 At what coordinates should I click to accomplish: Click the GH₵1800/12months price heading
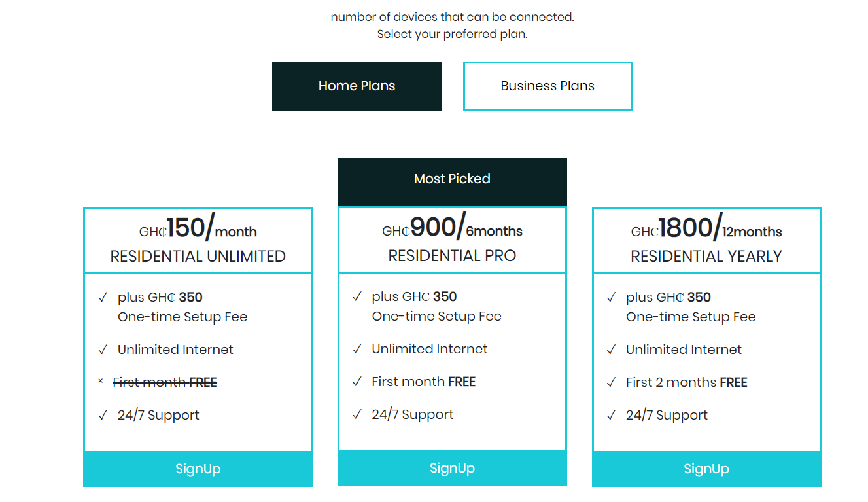(x=706, y=228)
